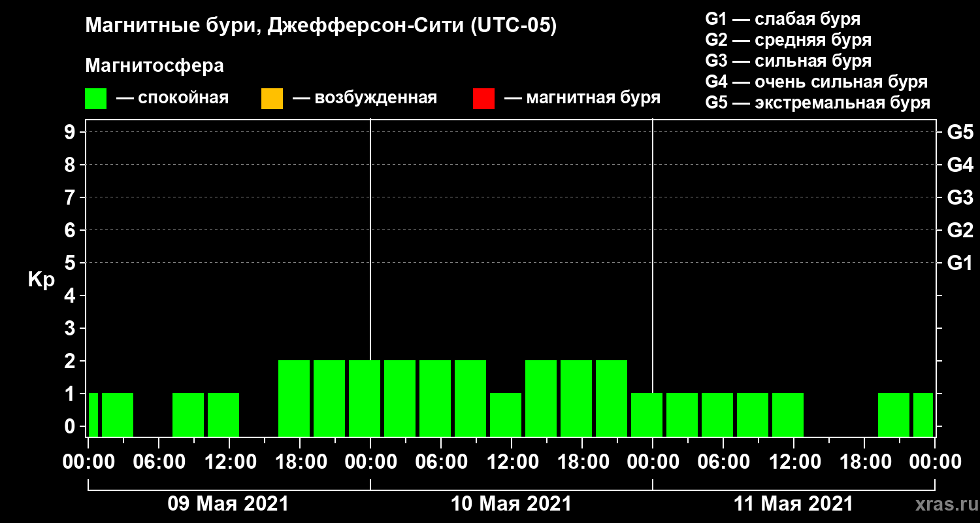The width and height of the screenshot is (980, 523).
Task: Click the Kp 1 bar at 12:00 on 09 Мая
Action: tap(223, 414)
